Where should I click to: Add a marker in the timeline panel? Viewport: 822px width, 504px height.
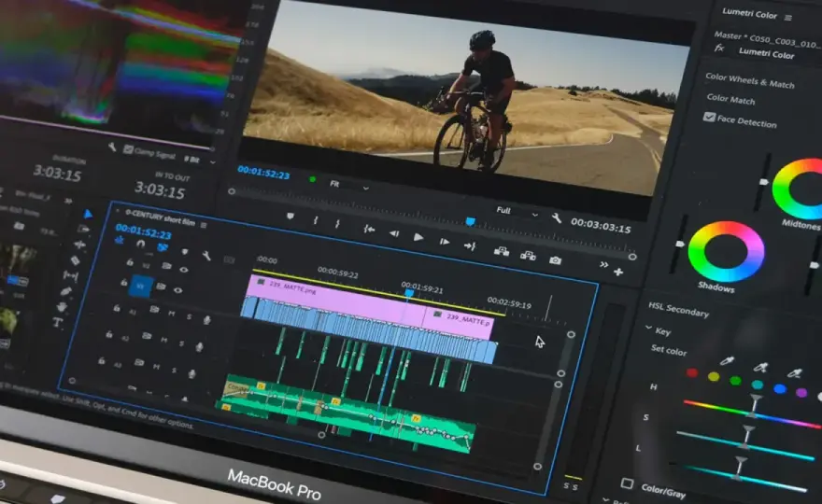point(185,252)
